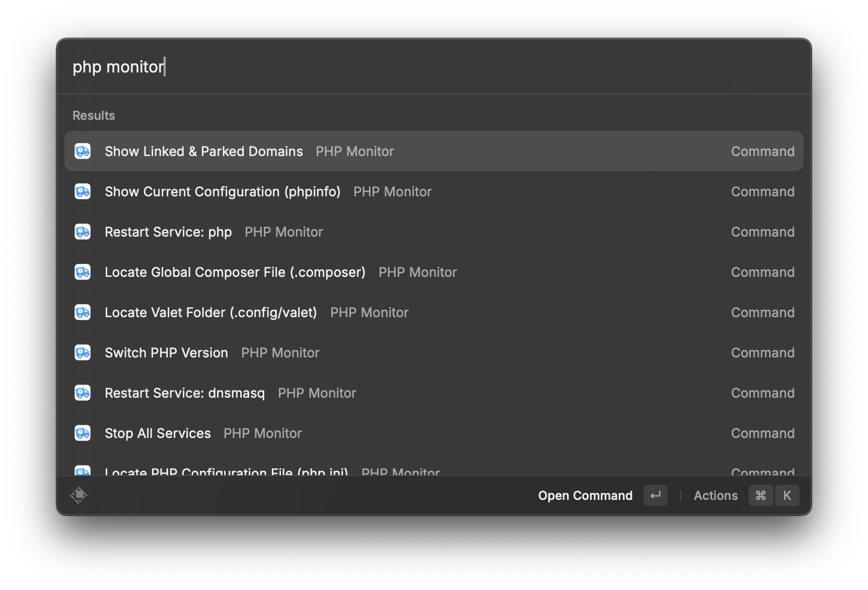The height and width of the screenshot is (590, 868).
Task: Click the search field containing 'php monitor'
Action: (x=433, y=66)
